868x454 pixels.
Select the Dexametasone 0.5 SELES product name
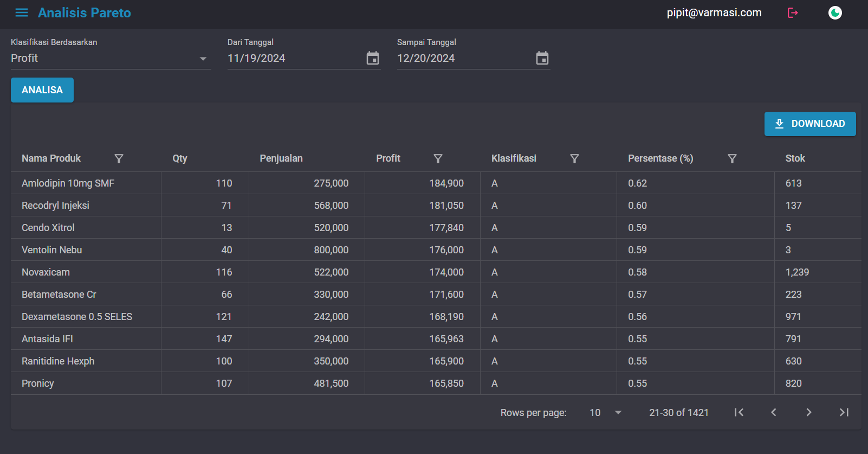tap(77, 317)
